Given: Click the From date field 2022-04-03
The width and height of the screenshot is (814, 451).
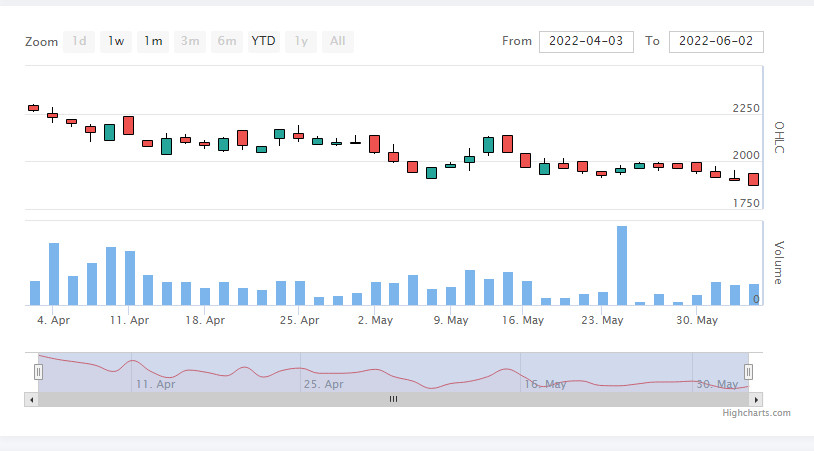Looking at the screenshot, I should pos(586,42).
